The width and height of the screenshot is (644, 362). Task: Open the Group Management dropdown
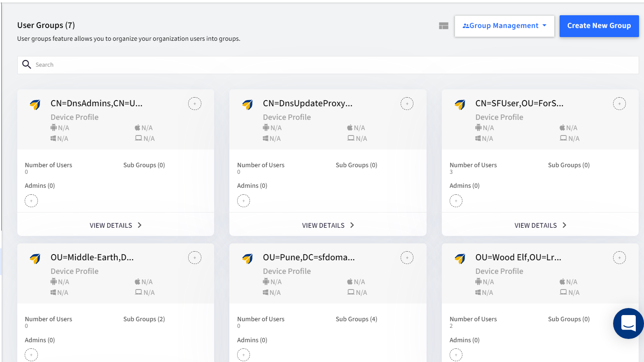coord(504,26)
